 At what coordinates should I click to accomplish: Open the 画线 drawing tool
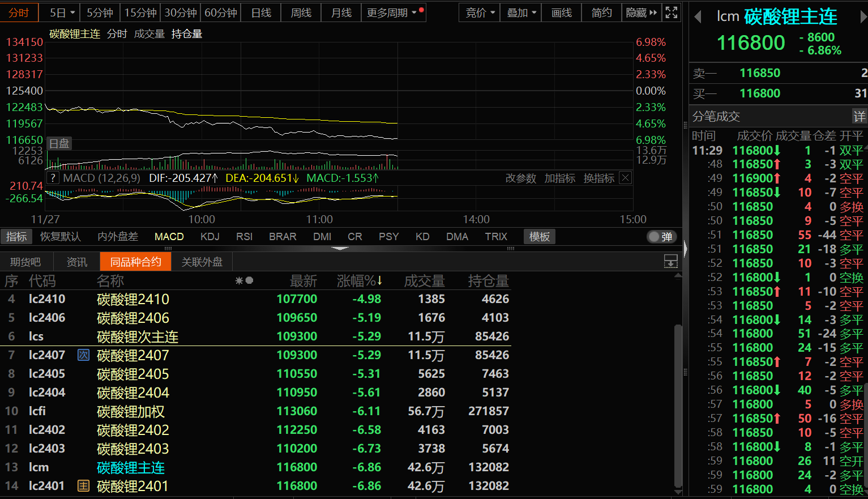[x=562, y=12]
